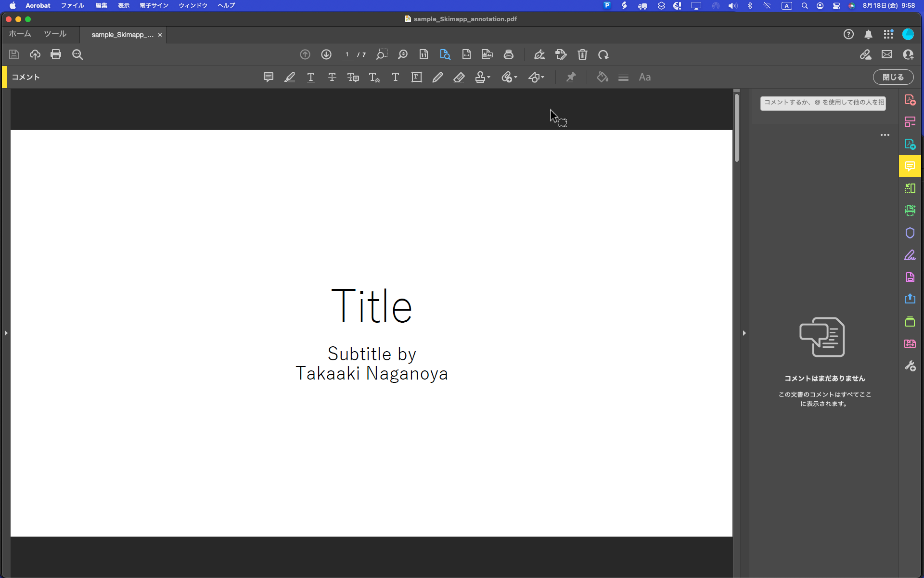Switch to the ツール tab
924x578 pixels.
point(55,34)
